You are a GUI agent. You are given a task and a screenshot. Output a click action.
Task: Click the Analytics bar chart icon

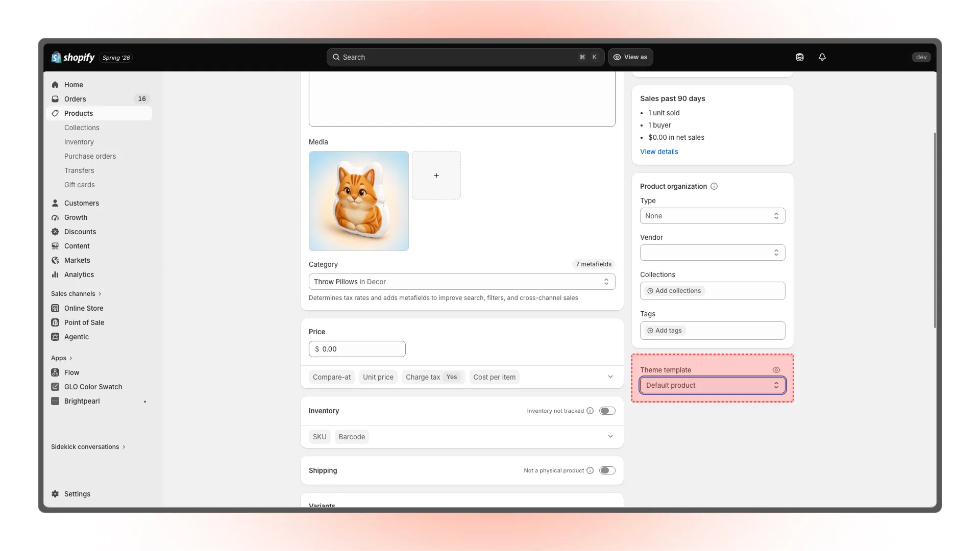(55, 274)
